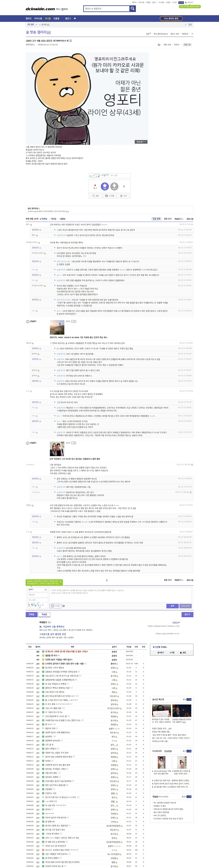Viewport: 219px width, 868px height.
Task: Open the 인물갤 nav menu
Action: point(56,19)
